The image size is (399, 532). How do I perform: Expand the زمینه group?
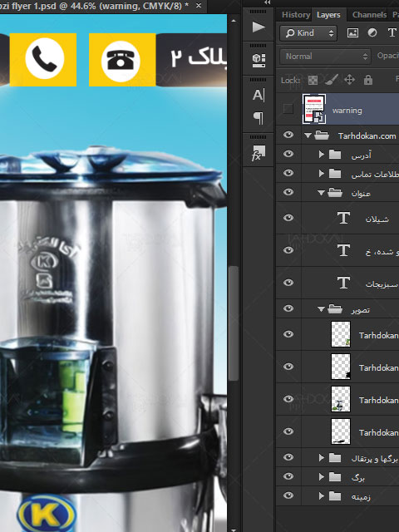coord(322,496)
